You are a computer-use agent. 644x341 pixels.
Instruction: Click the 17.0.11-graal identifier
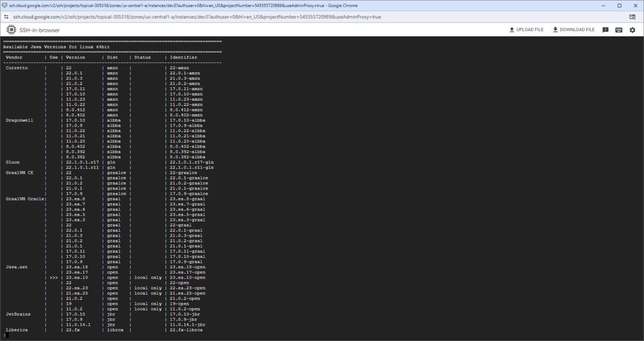click(188, 251)
